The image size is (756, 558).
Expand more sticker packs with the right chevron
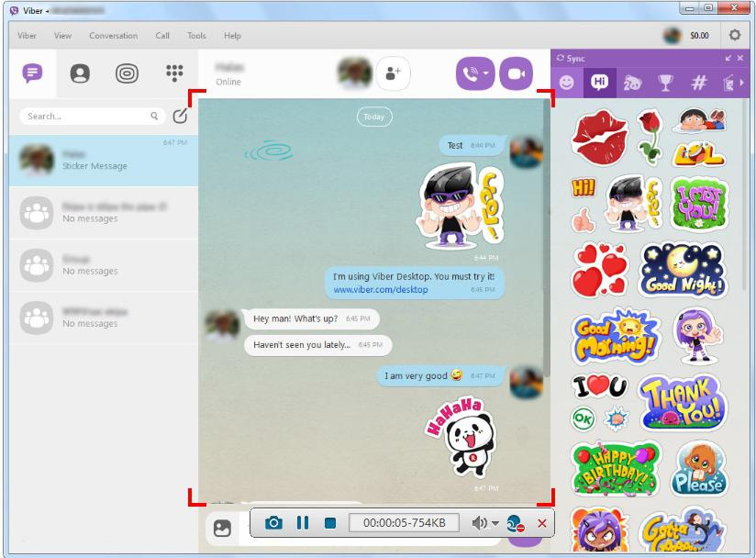(741, 82)
